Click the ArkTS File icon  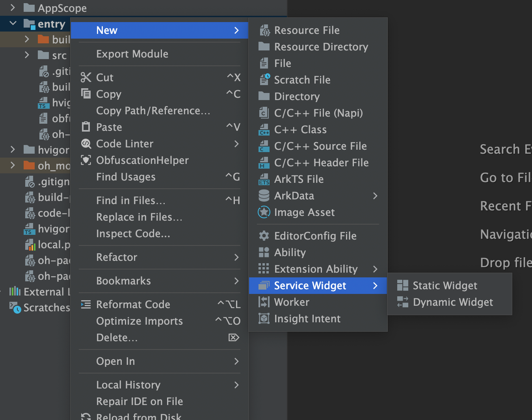(x=264, y=179)
